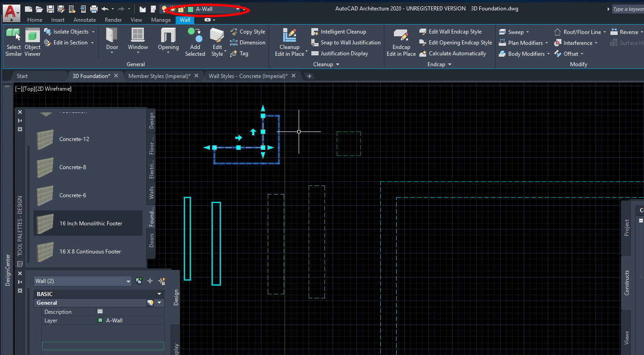
Task: Click Save in the Quick Access toolbar
Action: [x=50, y=9]
